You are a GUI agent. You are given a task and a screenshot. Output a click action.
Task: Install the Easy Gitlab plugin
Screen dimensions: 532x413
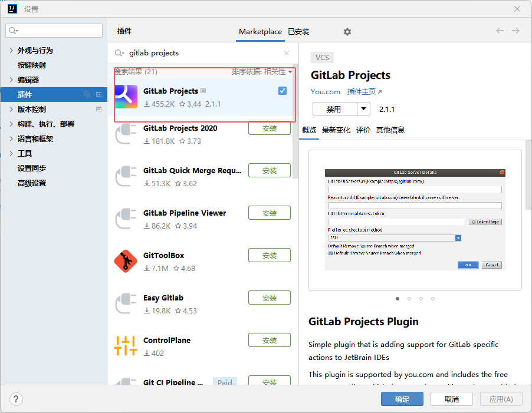pyautogui.click(x=270, y=298)
